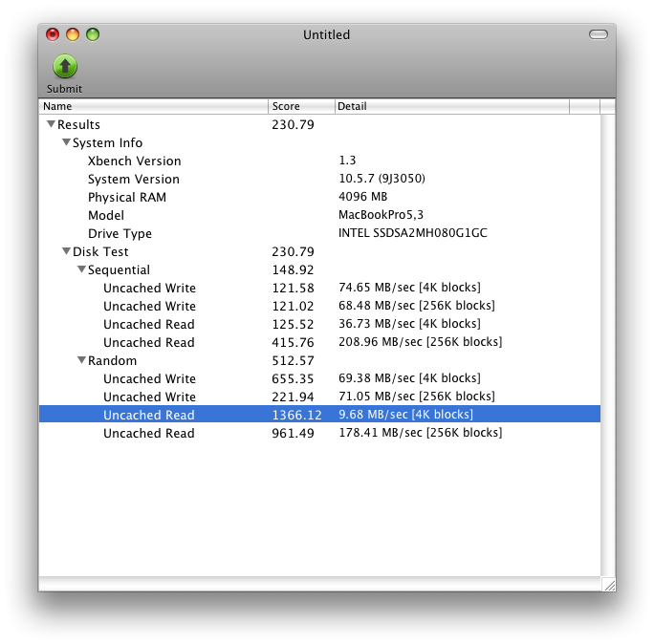This screenshot has width=654, height=644.
Task: Select Uncached Read row scoring 415.76
Action: pos(319,342)
